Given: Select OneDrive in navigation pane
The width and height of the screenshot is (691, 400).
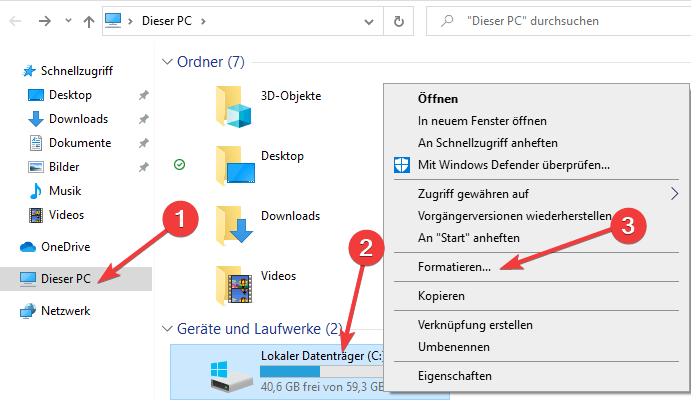Looking at the screenshot, I should [65, 247].
